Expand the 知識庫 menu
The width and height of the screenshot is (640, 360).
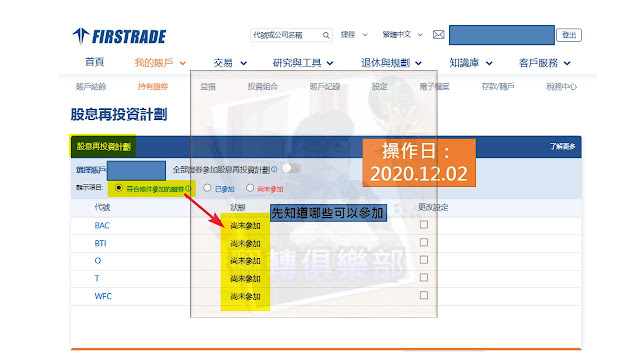pyautogui.click(x=471, y=63)
